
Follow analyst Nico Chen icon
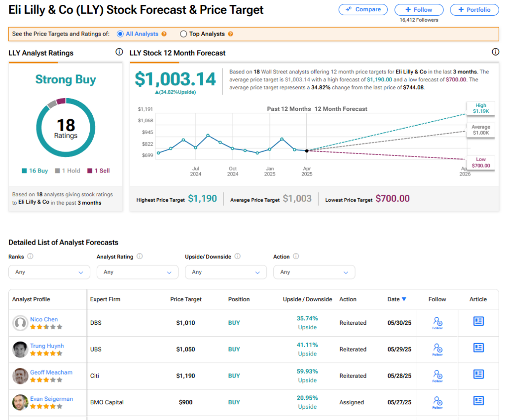[x=437, y=323]
